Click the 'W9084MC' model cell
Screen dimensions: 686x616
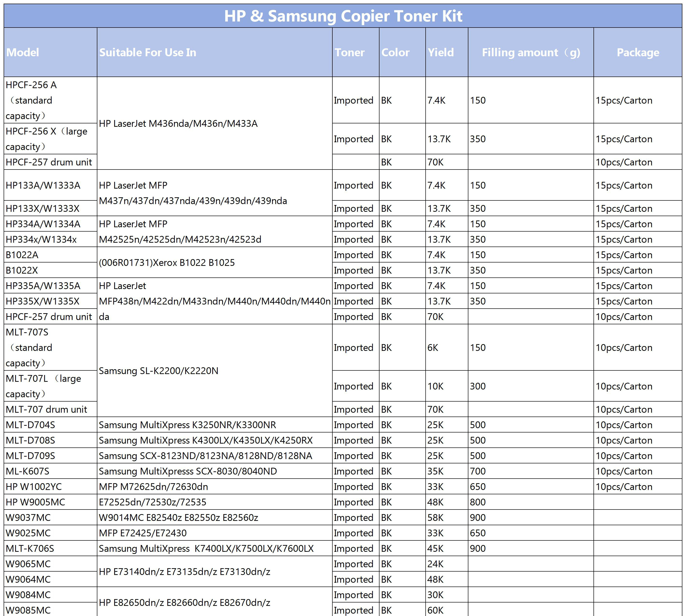(x=50, y=595)
